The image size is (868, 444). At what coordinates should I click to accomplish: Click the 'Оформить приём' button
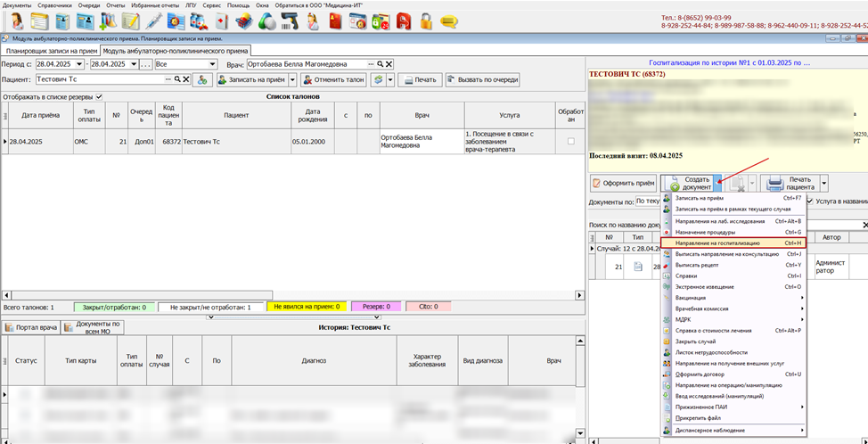pos(623,182)
